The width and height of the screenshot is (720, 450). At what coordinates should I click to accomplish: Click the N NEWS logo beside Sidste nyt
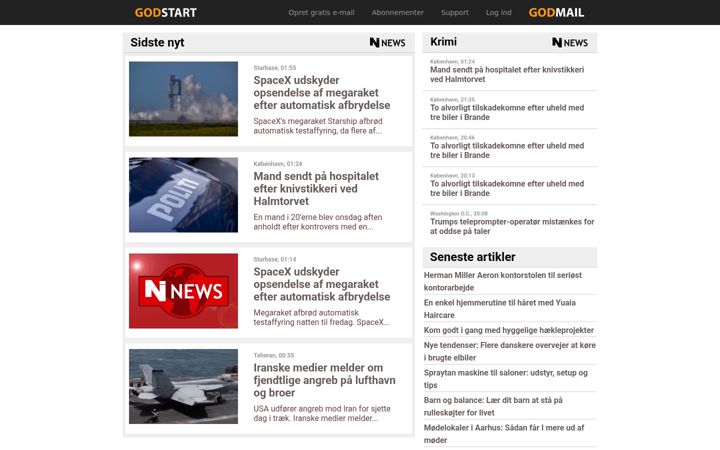click(x=387, y=43)
